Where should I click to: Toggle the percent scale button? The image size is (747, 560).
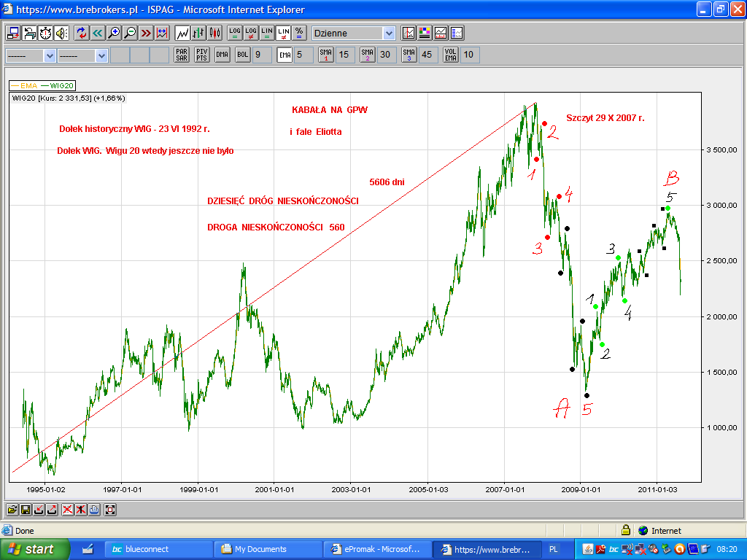pyautogui.click(x=298, y=33)
